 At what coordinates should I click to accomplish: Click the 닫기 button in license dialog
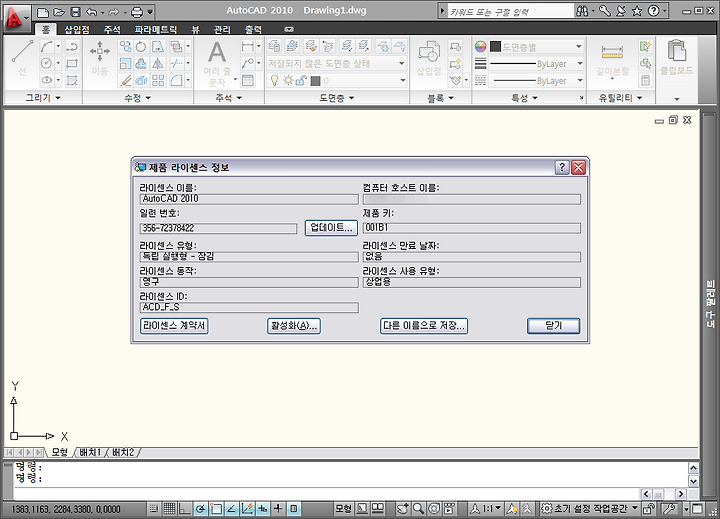[553, 326]
